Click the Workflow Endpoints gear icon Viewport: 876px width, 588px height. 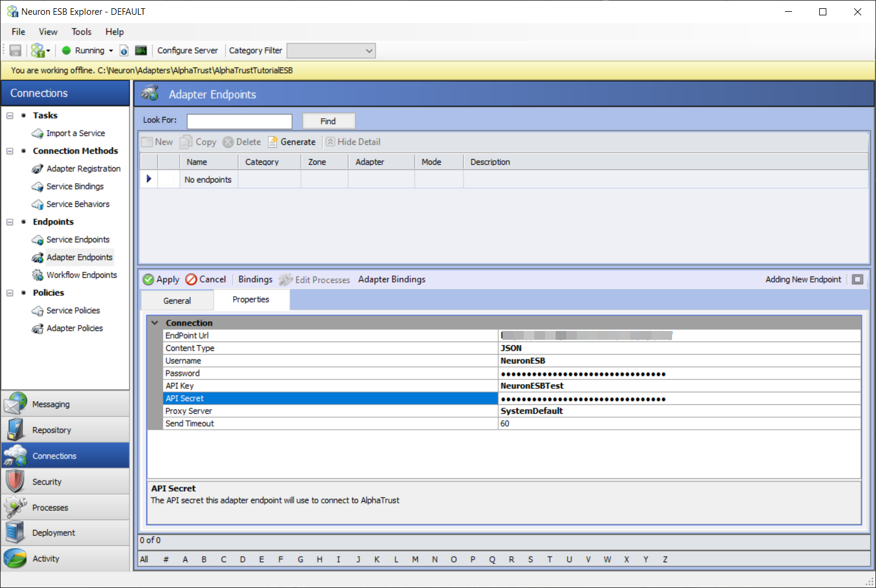pos(38,275)
